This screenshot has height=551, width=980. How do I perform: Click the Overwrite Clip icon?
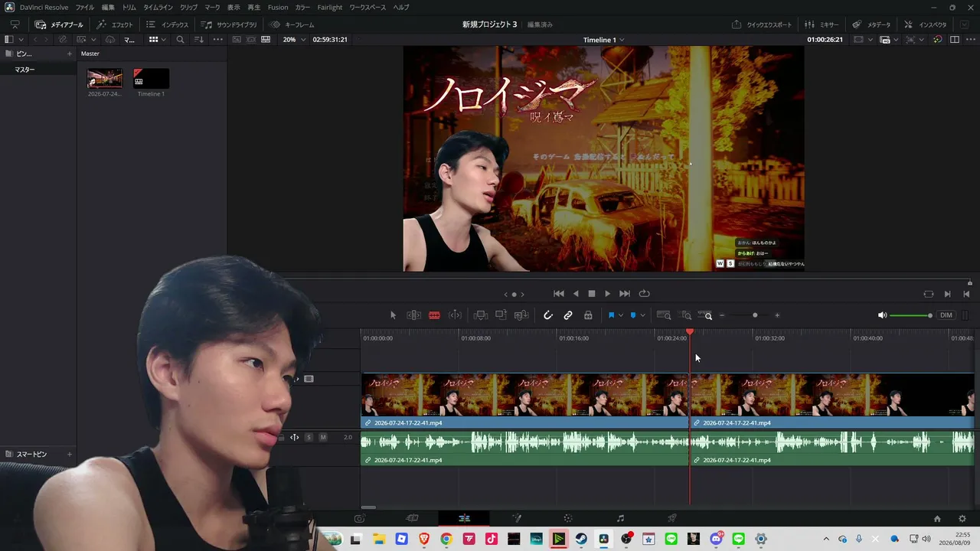tap(501, 315)
